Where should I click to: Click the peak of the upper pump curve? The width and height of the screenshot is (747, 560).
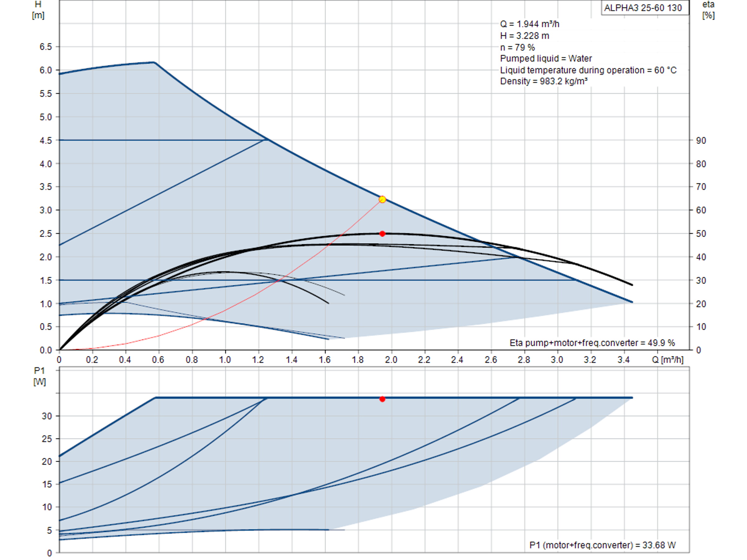154,63
